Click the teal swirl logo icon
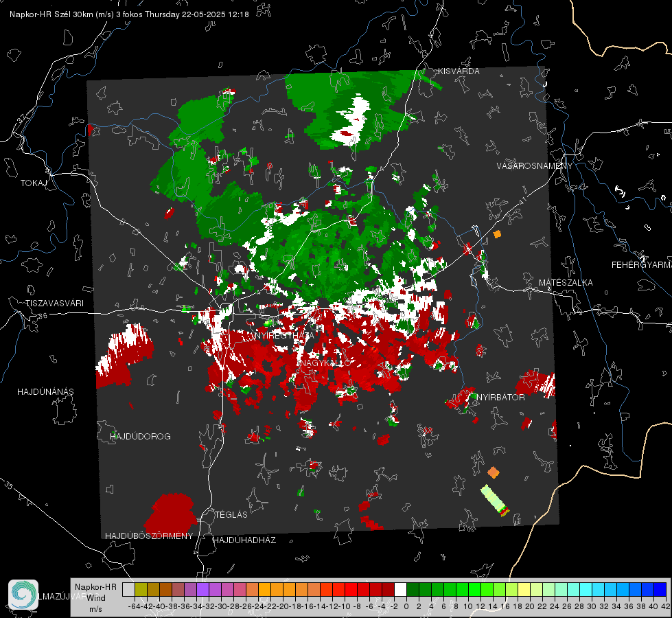This screenshot has height=618, width=672. pyautogui.click(x=23, y=595)
